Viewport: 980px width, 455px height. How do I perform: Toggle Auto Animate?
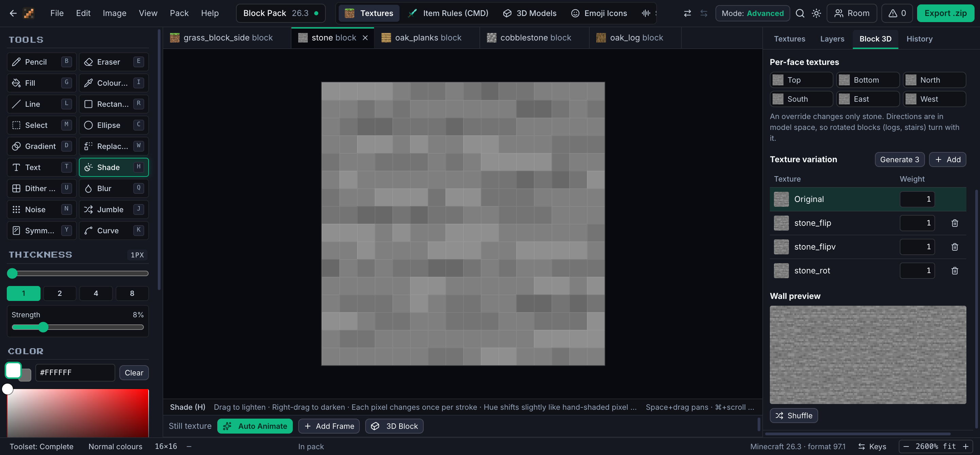click(x=255, y=426)
